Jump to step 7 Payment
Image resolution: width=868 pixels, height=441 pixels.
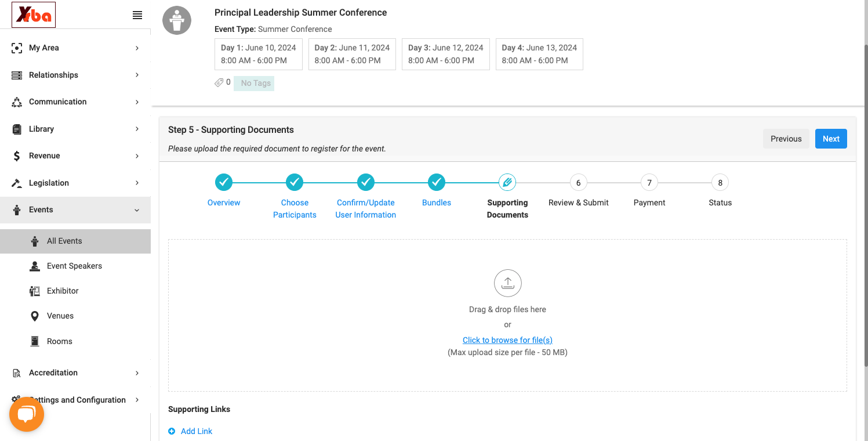(x=649, y=182)
